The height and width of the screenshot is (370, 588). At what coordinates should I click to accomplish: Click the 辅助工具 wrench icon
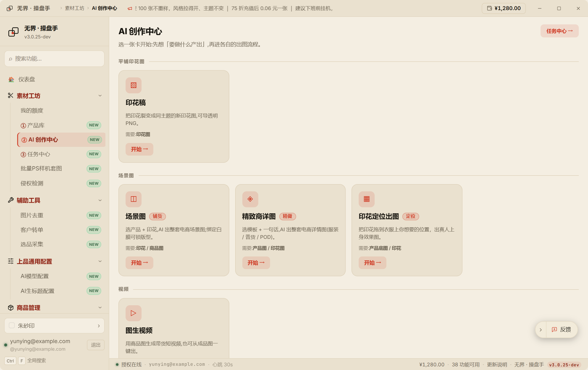(x=11, y=200)
